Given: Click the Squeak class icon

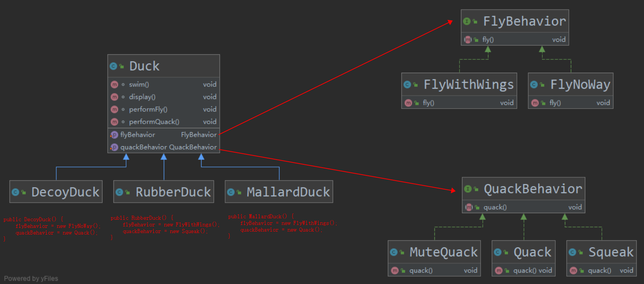Looking at the screenshot, I should tap(572, 252).
